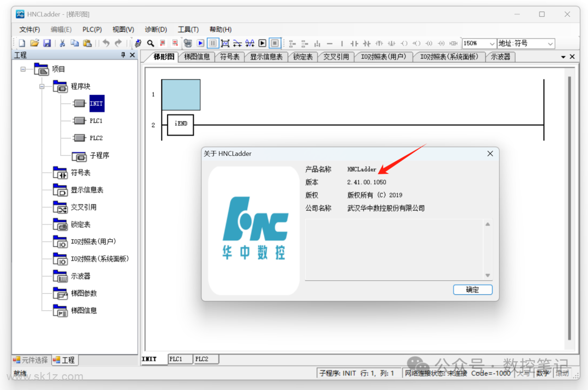Open 符号表 in the project tree

point(81,173)
